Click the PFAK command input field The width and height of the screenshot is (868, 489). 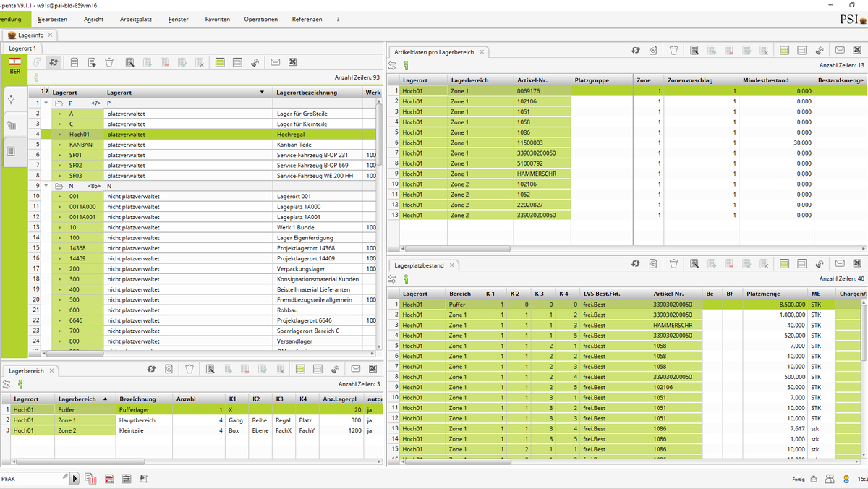pyautogui.click(x=29, y=478)
